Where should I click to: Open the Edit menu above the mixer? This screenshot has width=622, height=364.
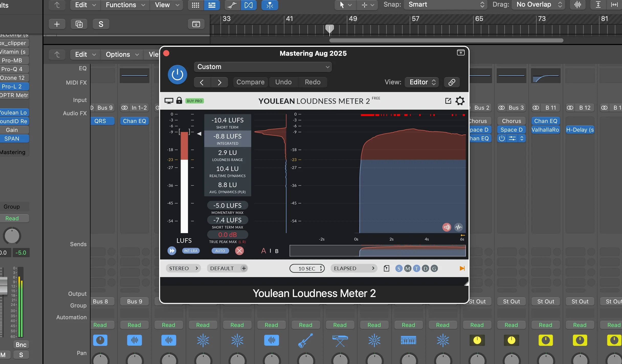[x=84, y=54]
